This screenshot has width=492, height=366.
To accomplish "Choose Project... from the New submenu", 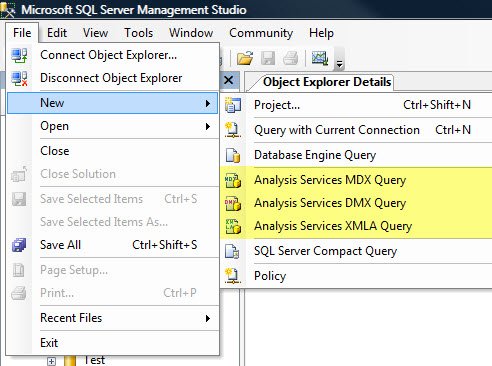I will 356,105.
